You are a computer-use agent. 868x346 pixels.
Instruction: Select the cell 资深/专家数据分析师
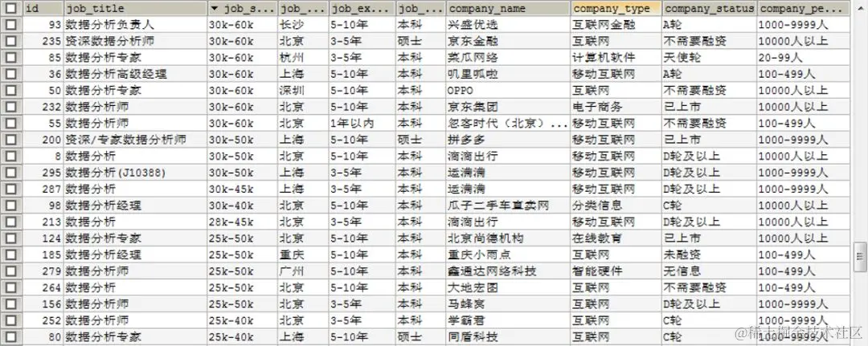pos(136,140)
